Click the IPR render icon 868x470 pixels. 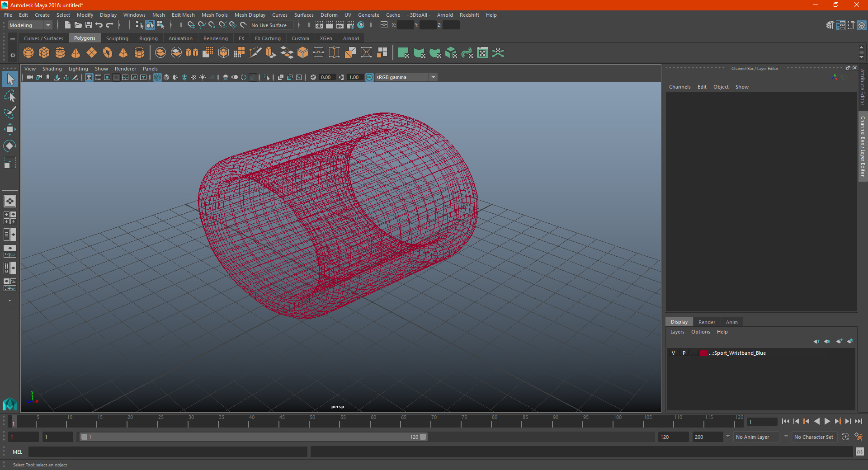[340, 25]
